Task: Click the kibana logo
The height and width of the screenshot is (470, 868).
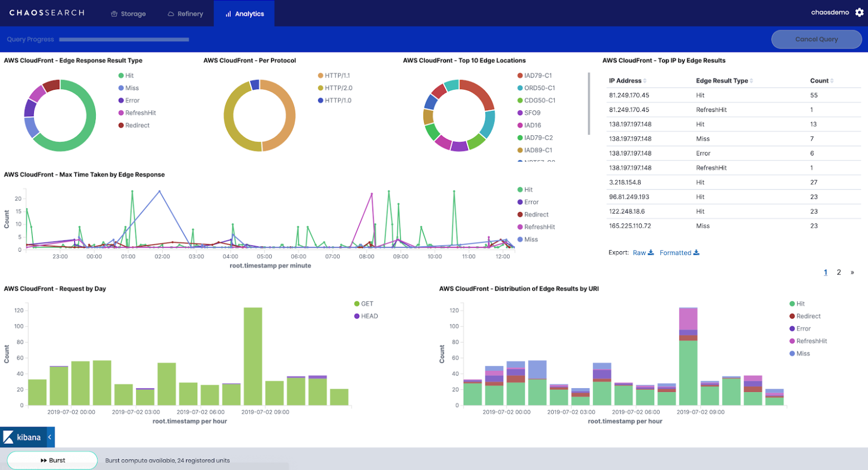Action: click(22, 437)
